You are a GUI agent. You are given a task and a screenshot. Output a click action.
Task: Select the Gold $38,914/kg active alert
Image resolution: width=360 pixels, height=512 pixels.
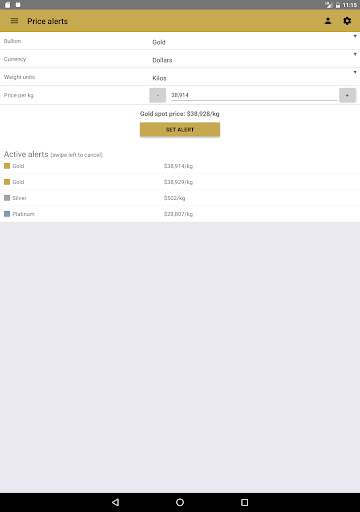coord(180,166)
